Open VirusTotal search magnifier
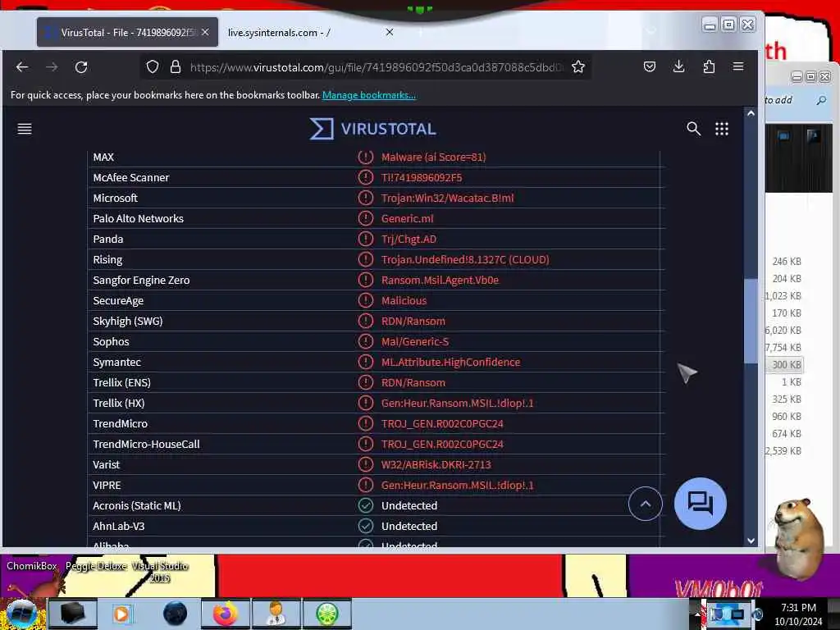 pos(694,129)
